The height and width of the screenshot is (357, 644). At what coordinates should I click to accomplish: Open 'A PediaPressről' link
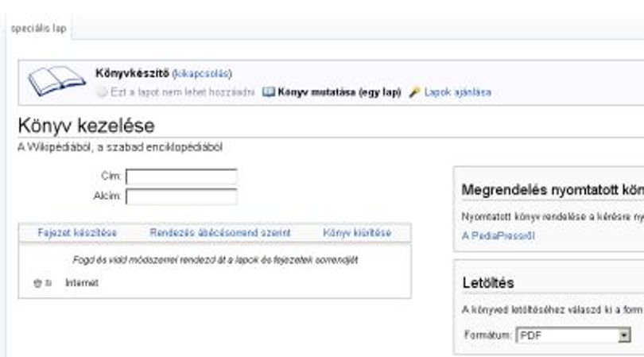pyautogui.click(x=499, y=236)
